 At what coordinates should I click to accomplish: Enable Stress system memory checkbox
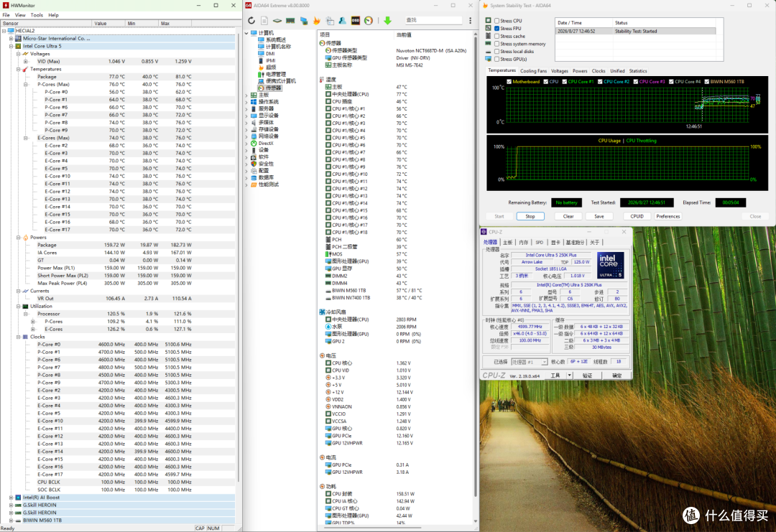pos(497,44)
